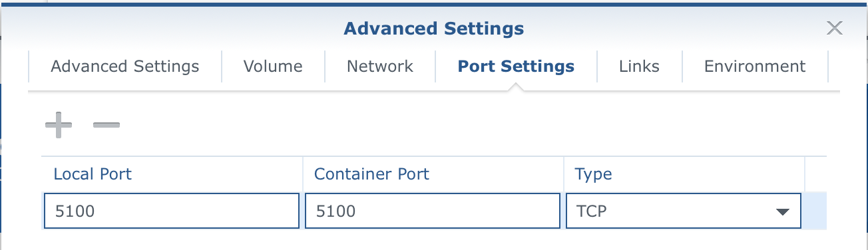Click the empty header cell right of Type
Image resolution: width=868 pixels, height=250 pixels.
click(816, 174)
